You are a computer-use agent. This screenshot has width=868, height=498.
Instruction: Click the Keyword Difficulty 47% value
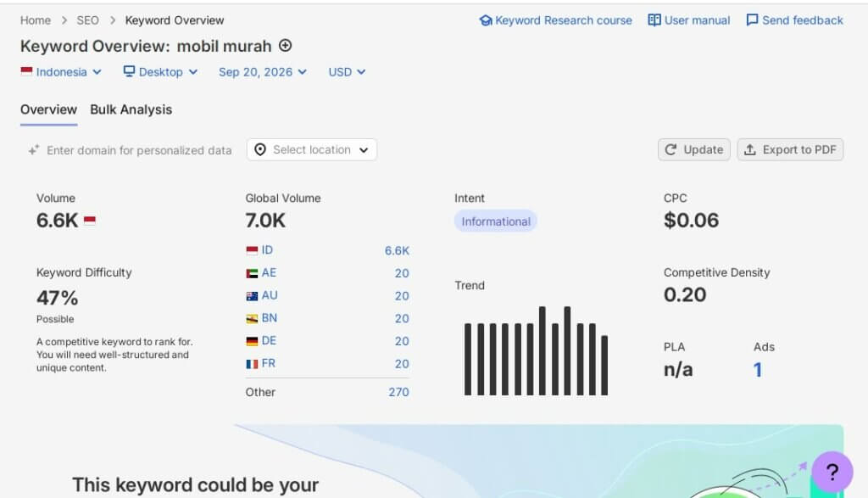[x=57, y=298]
